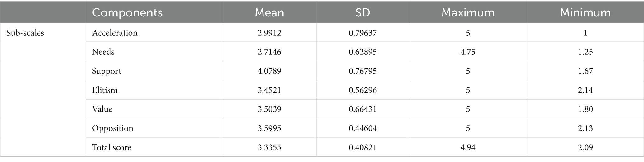Click the Components column header
This screenshot has width=644, height=162.
[127, 12]
